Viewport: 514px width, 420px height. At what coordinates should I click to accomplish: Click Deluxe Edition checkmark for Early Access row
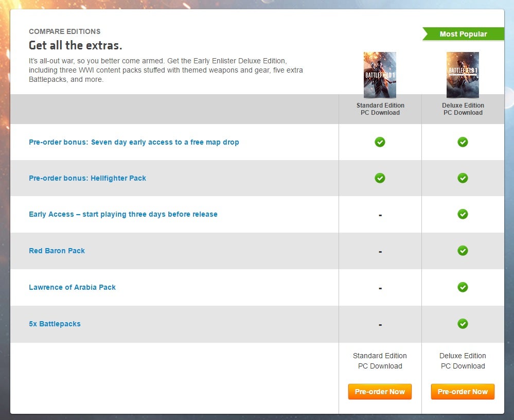click(463, 214)
